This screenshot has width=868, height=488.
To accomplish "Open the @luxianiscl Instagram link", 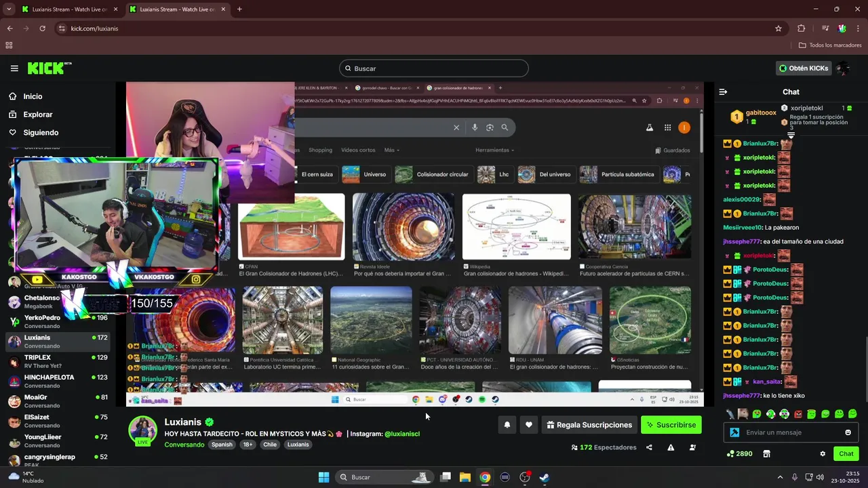I will 402,434.
